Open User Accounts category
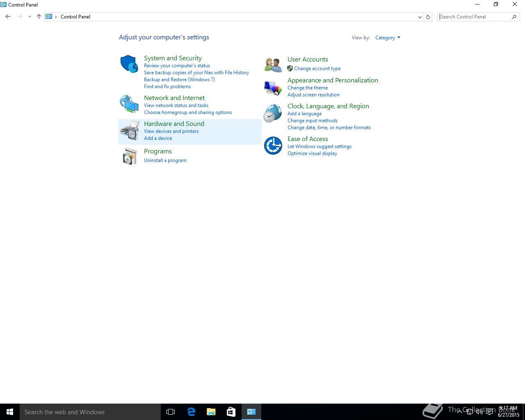The height and width of the screenshot is (420, 525). coord(308,59)
